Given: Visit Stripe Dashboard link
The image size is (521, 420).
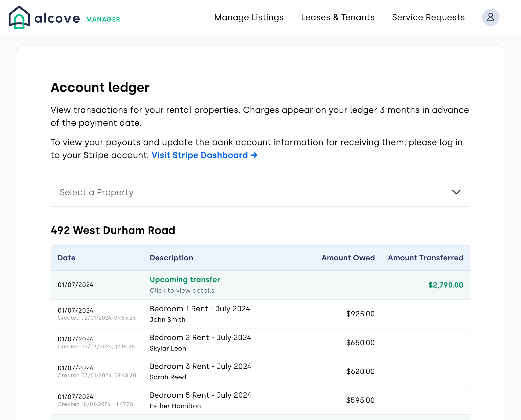Looking at the screenshot, I should [x=199, y=155].
